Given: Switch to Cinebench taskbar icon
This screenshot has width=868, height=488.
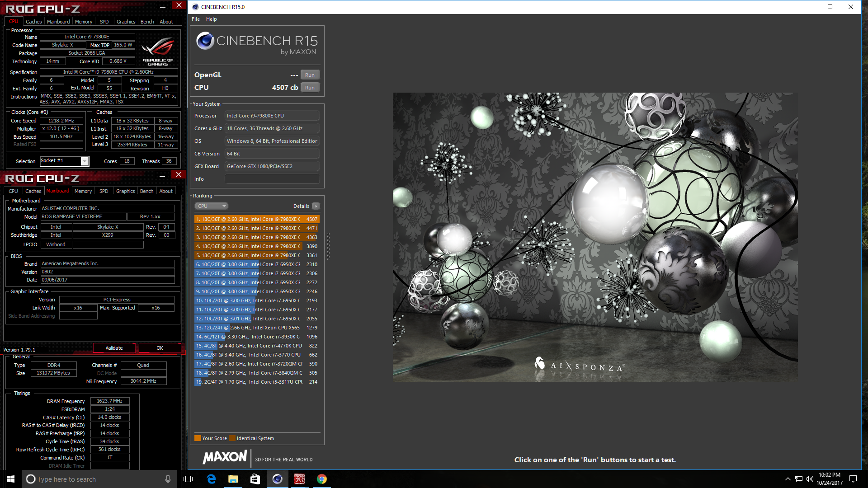Looking at the screenshot, I should point(277,479).
